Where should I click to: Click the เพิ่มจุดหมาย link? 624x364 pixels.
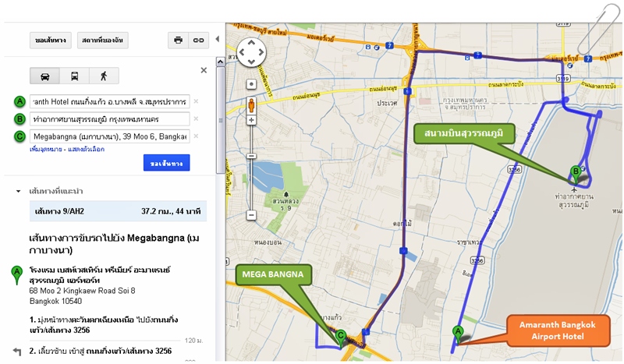click(x=46, y=149)
